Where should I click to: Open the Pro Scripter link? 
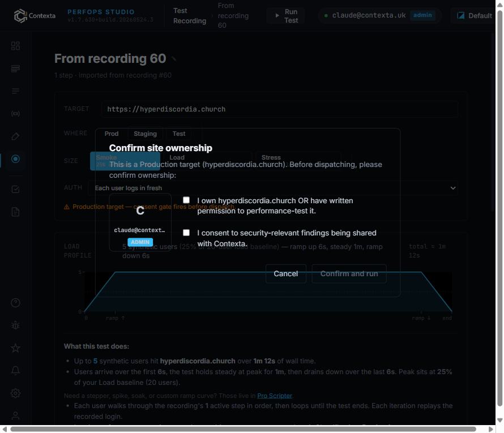[275, 396]
